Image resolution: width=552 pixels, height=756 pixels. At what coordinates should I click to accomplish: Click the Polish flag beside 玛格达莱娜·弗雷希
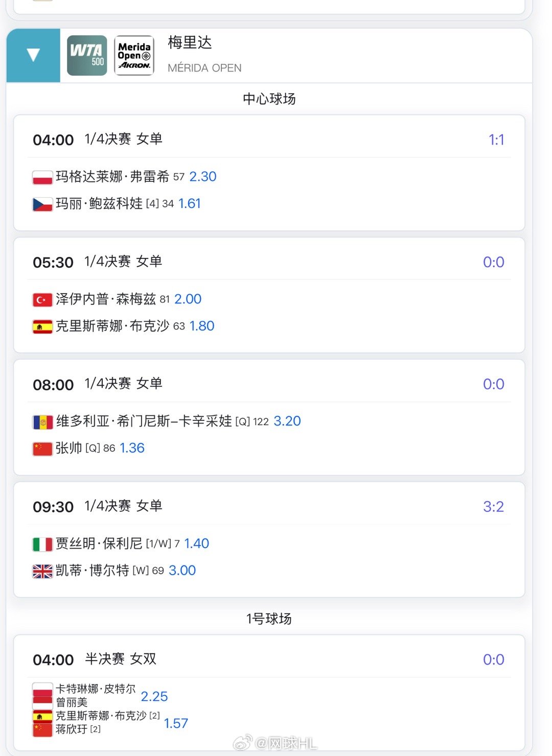(x=42, y=177)
